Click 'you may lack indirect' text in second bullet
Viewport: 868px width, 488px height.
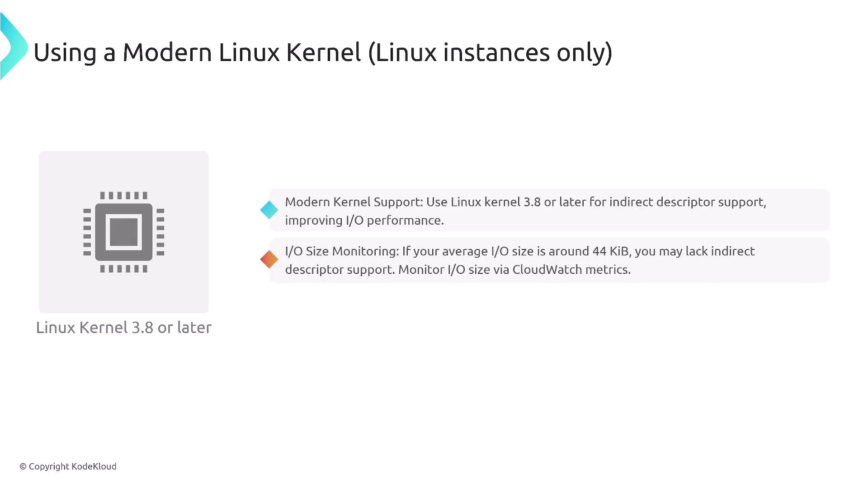(x=694, y=251)
